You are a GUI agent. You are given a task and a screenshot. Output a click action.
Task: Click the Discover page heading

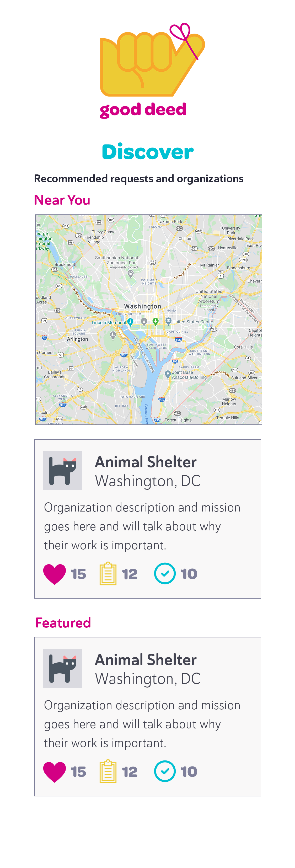click(x=148, y=152)
